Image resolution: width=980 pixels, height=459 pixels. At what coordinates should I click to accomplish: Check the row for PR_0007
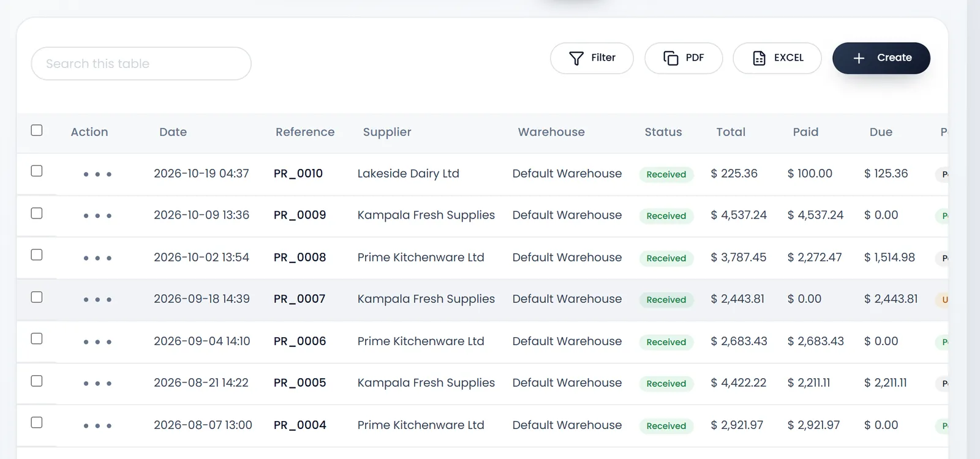tap(37, 297)
